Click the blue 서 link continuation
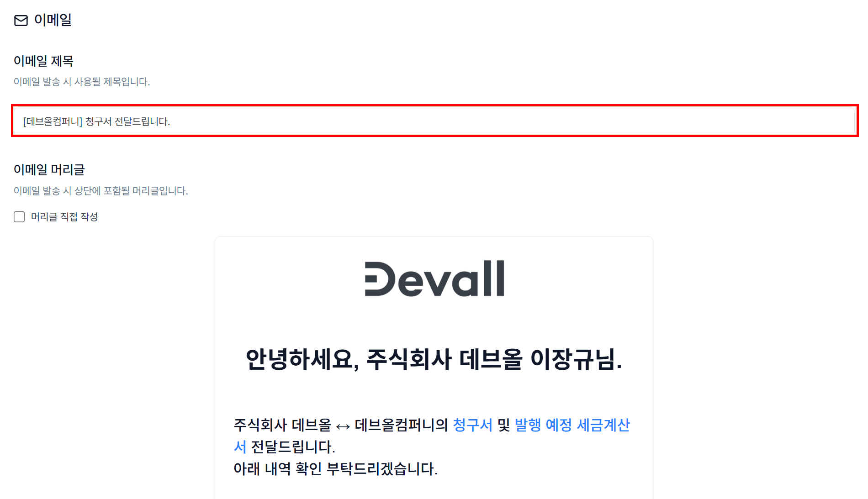Viewport: 868px width, 499px height. point(240,447)
